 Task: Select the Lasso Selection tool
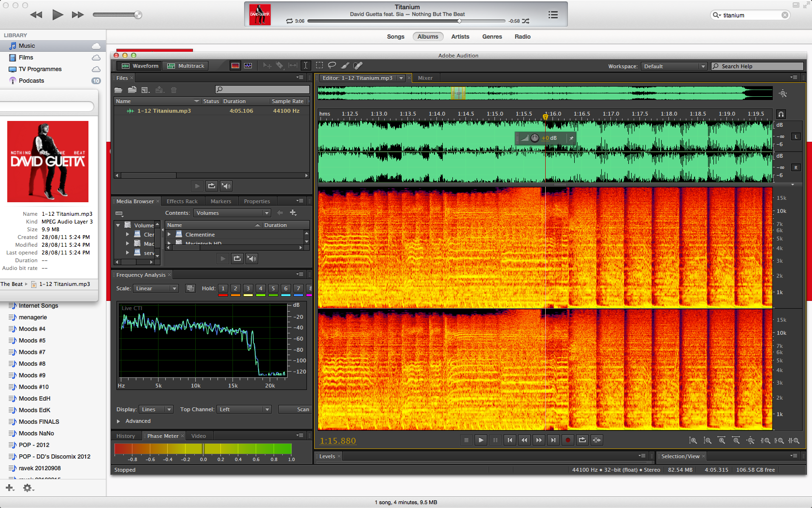332,65
